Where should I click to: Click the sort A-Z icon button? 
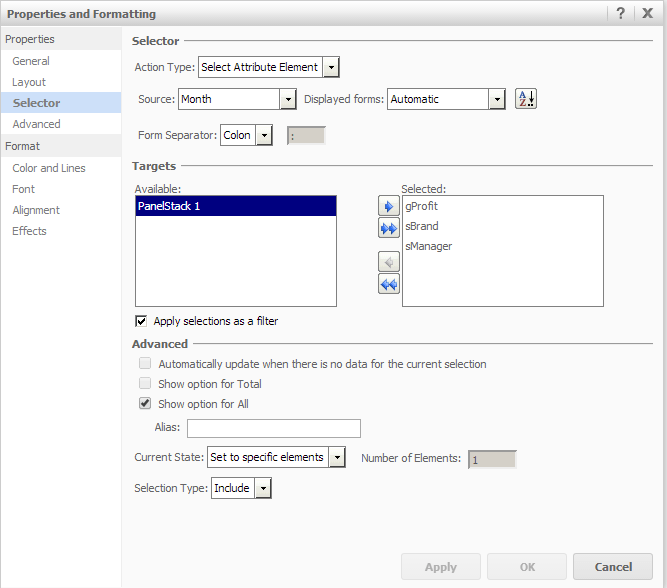pos(526,99)
